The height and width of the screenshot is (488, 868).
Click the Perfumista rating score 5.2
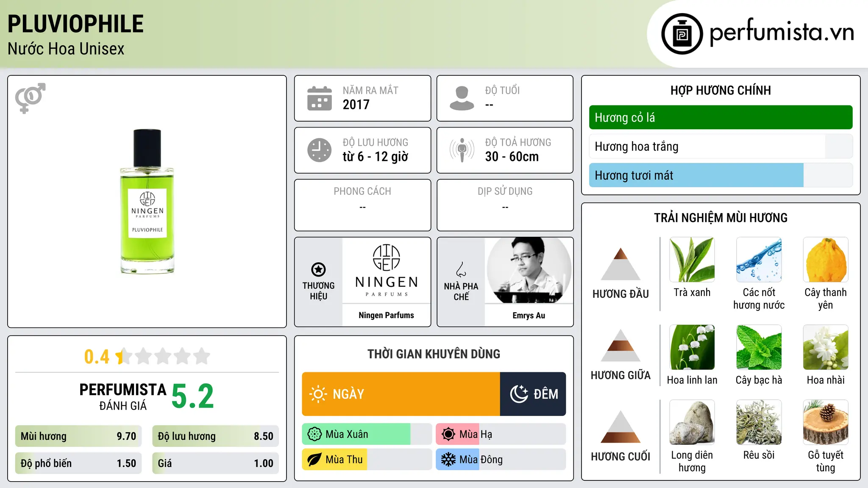pos(193,396)
